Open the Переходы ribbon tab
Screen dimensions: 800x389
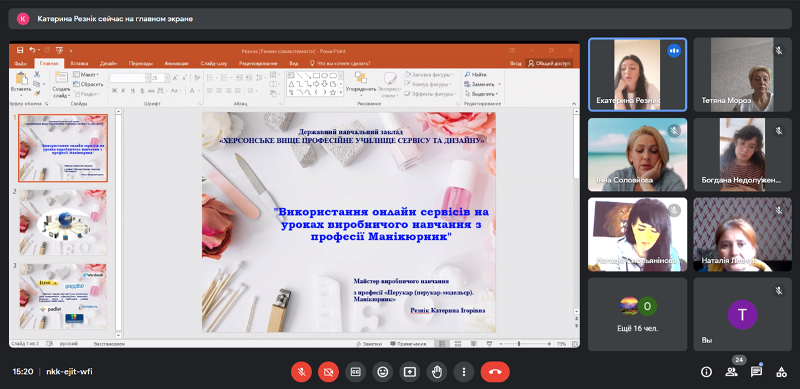(x=140, y=64)
